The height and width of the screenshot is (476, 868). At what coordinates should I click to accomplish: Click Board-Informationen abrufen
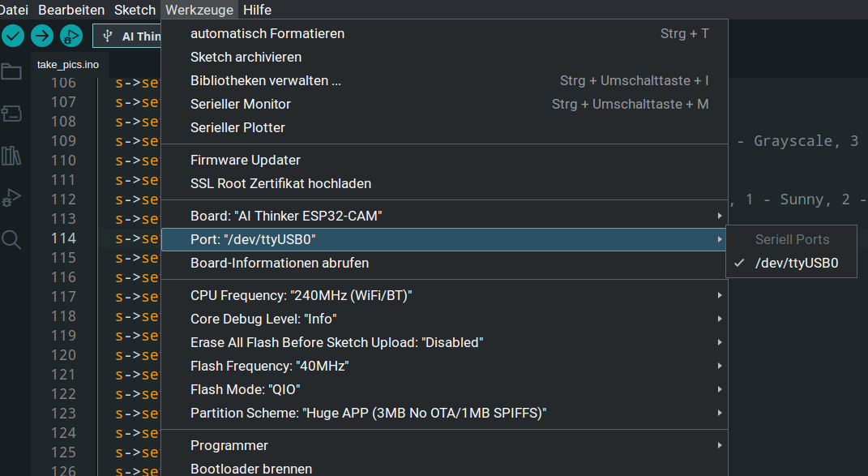[280, 263]
